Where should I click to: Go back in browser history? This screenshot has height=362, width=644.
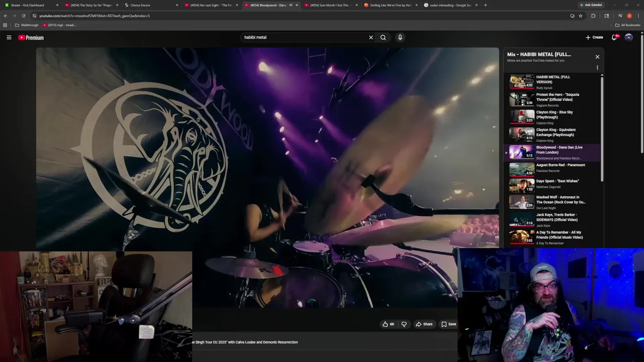click(6, 16)
